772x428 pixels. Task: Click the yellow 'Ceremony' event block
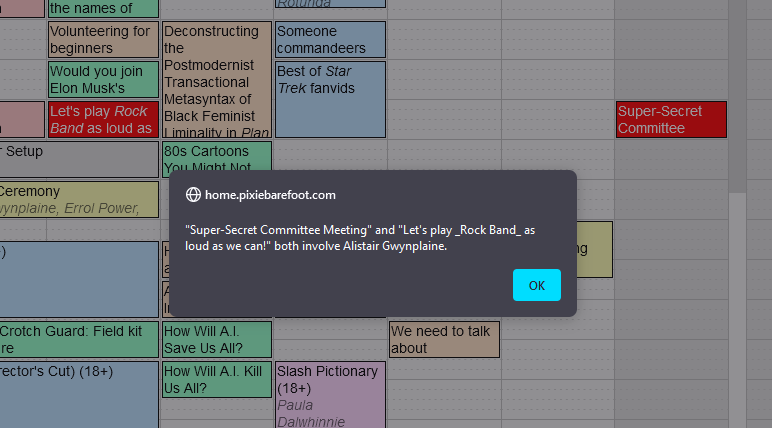(x=78, y=199)
